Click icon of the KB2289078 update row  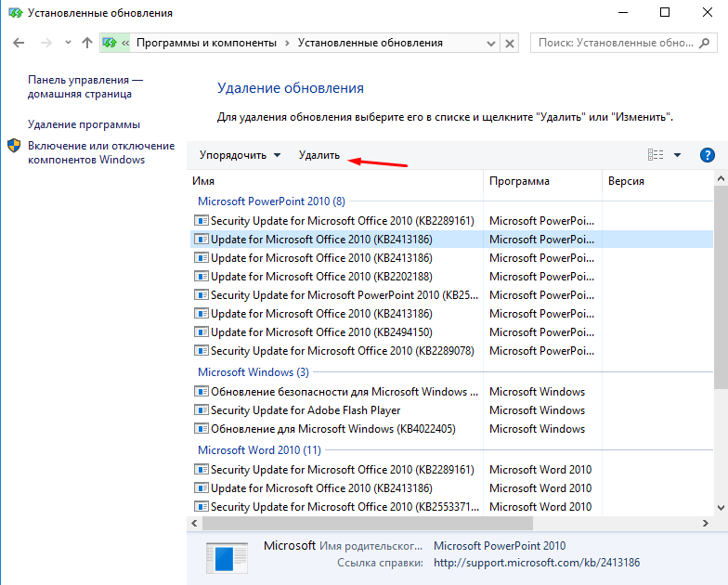[201, 351]
